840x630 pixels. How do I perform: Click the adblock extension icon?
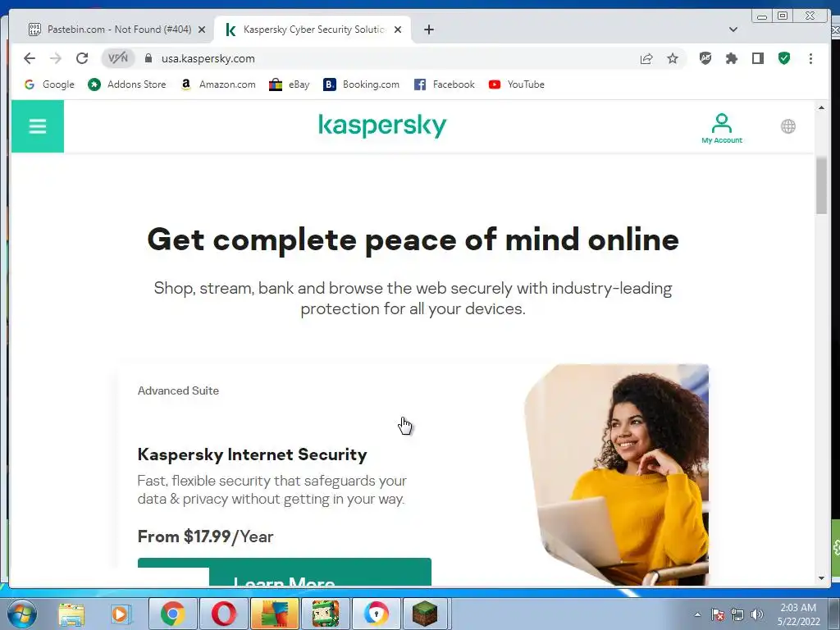pyautogui.click(x=705, y=58)
